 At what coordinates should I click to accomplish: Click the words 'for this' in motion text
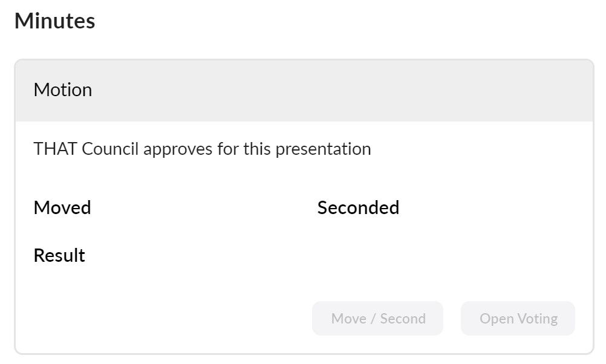(x=243, y=149)
